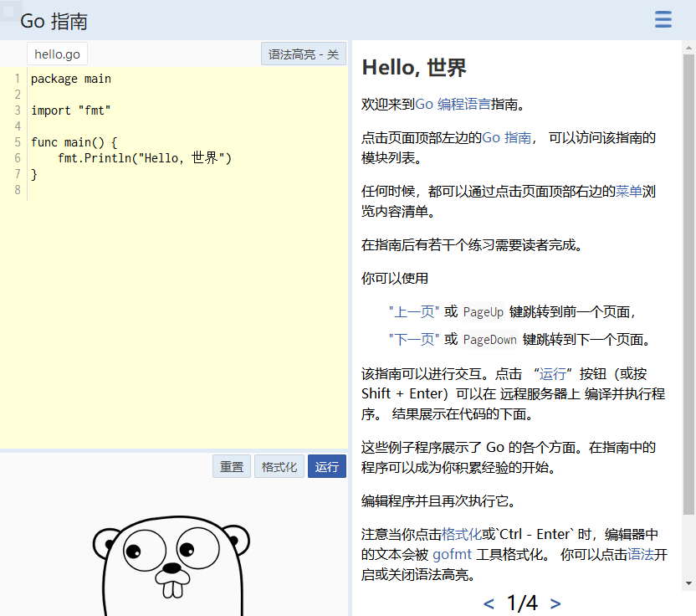Click the scrollbar up arrow
Viewport: 696px width, 616px height.
tap(688, 47)
